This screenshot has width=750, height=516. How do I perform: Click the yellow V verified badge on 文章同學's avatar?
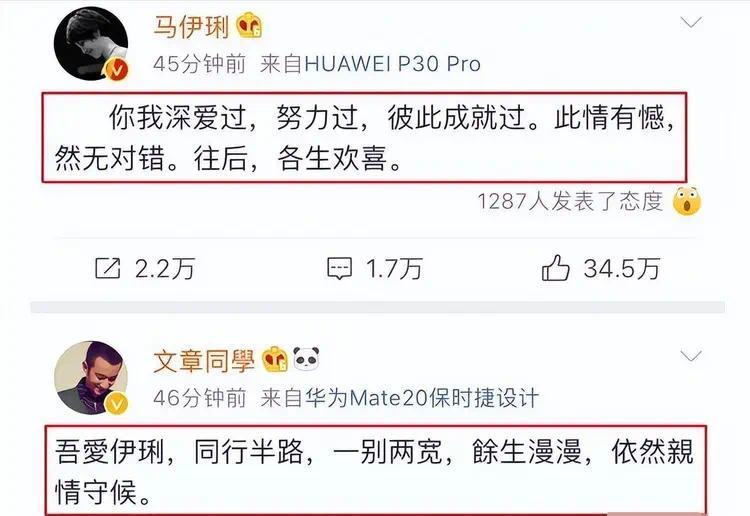[116, 404]
